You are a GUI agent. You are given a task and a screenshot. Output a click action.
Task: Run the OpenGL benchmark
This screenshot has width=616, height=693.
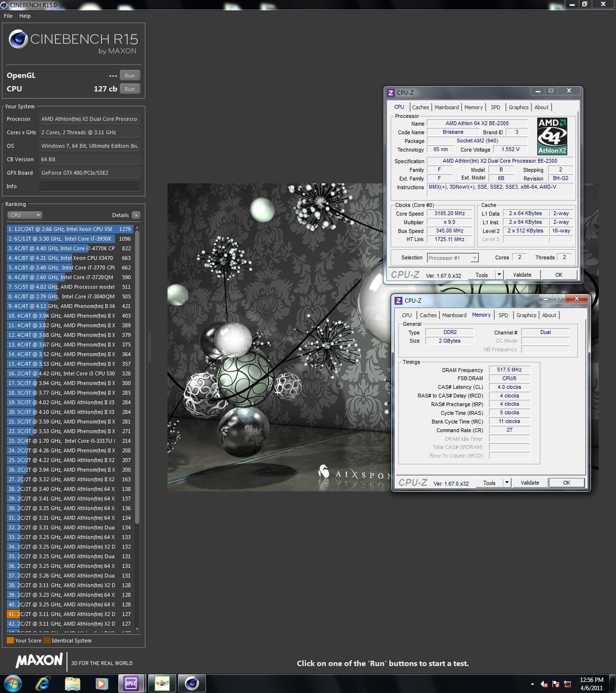(130, 76)
